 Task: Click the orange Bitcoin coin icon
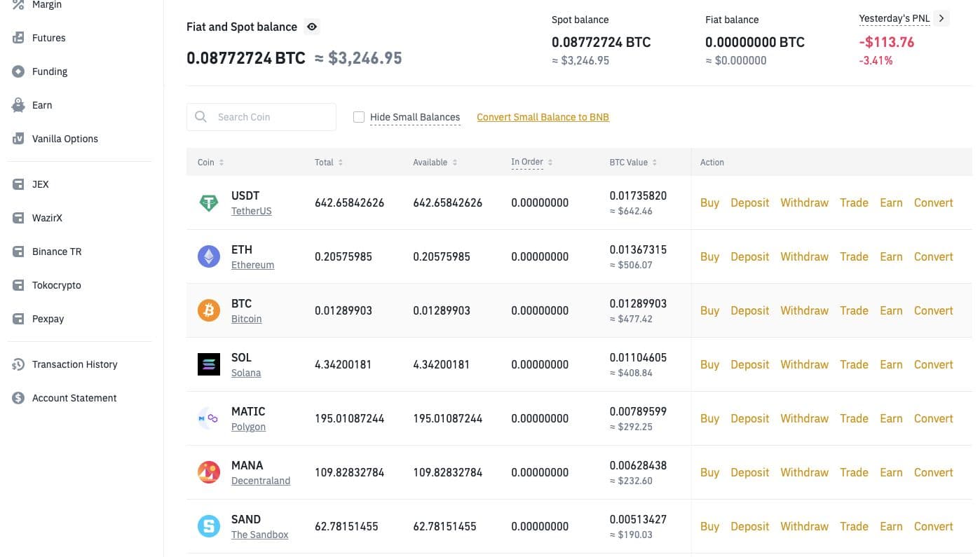(x=208, y=311)
